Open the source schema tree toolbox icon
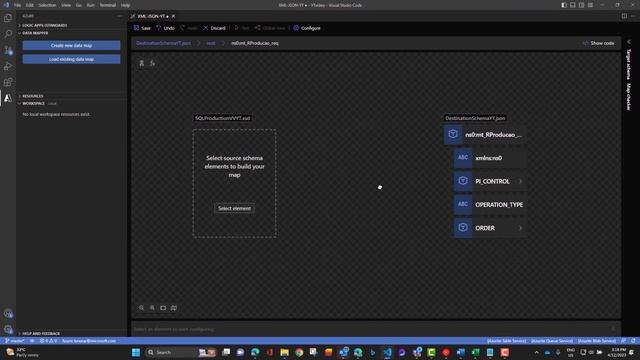Viewport: 640px width, 360px height. (142, 63)
